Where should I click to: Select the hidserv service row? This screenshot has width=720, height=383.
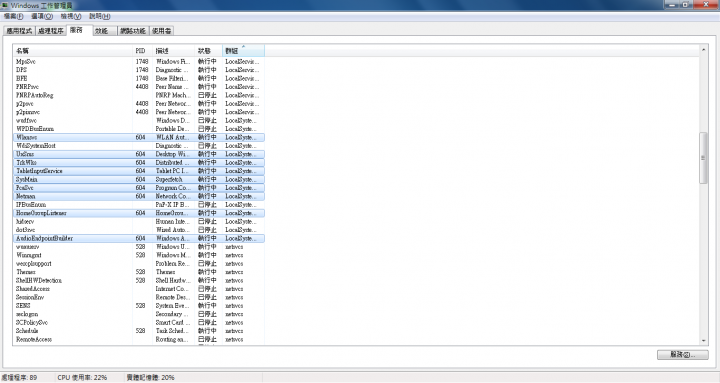[139, 221]
